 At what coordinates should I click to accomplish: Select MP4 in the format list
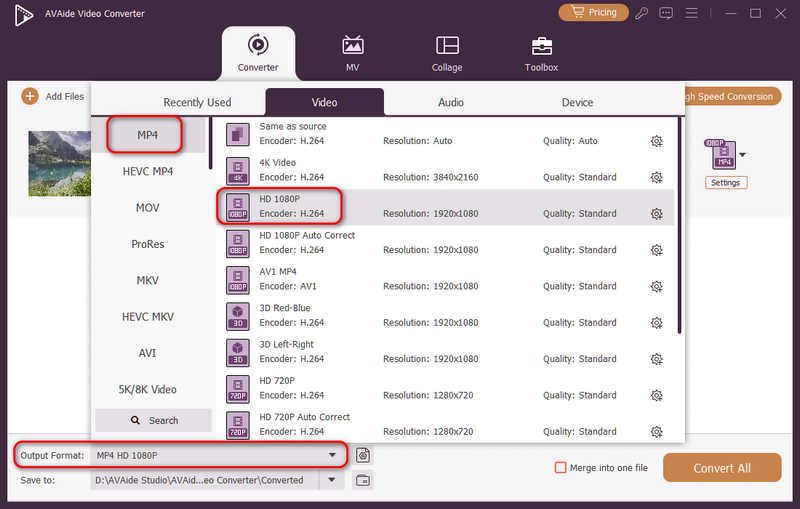(147, 135)
